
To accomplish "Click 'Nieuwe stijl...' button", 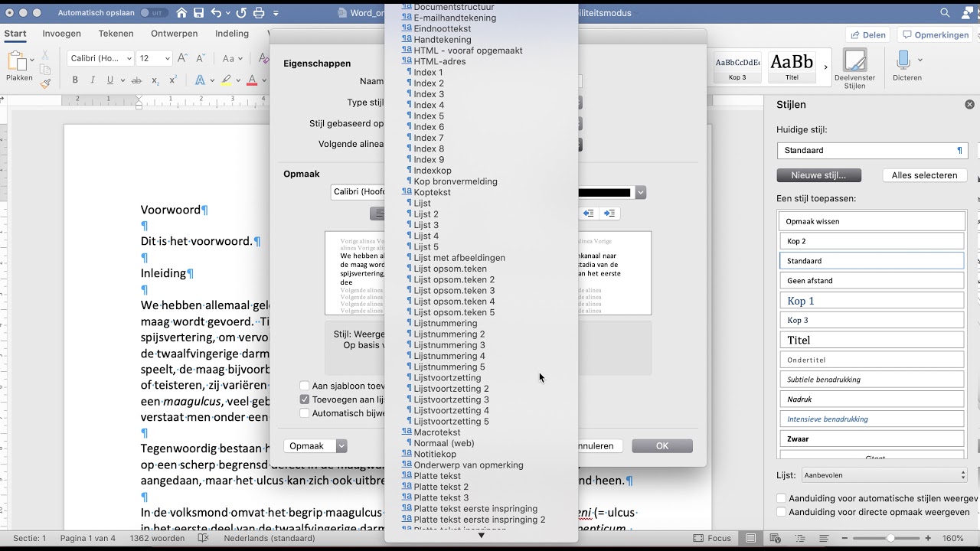I will point(818,175).
